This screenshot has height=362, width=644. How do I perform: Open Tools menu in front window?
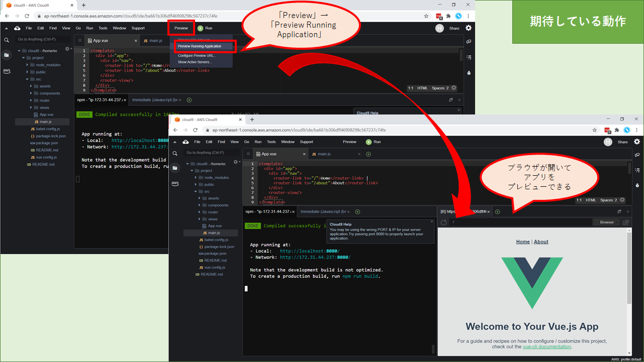(x=271, y=142)
